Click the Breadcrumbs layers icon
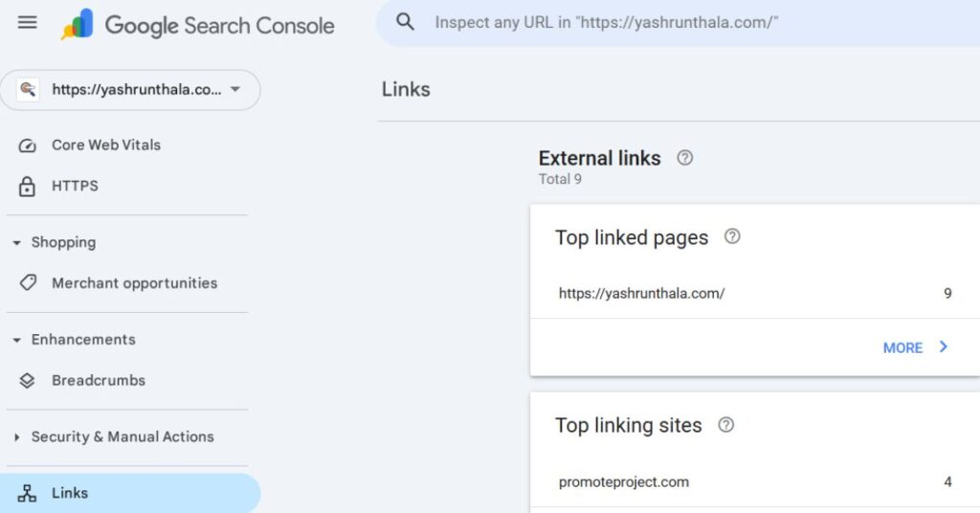This screenshot has width=980, height=513. 28,381
